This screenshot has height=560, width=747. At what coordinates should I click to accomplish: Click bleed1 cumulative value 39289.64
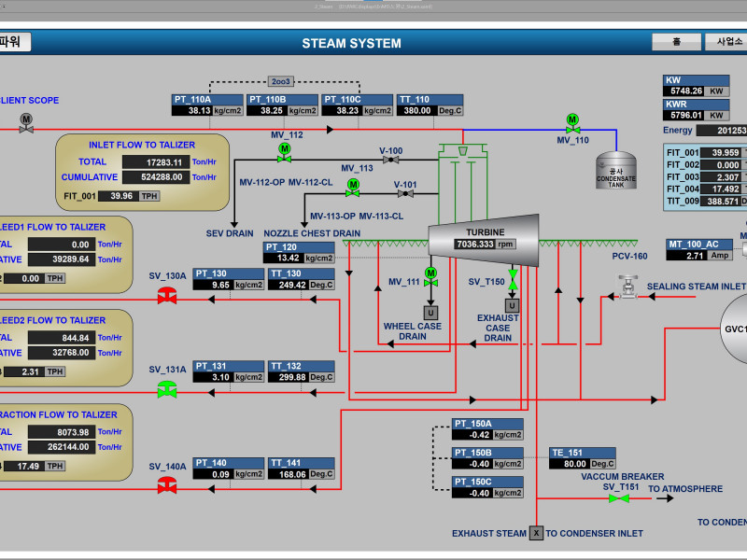click(62, 259)
